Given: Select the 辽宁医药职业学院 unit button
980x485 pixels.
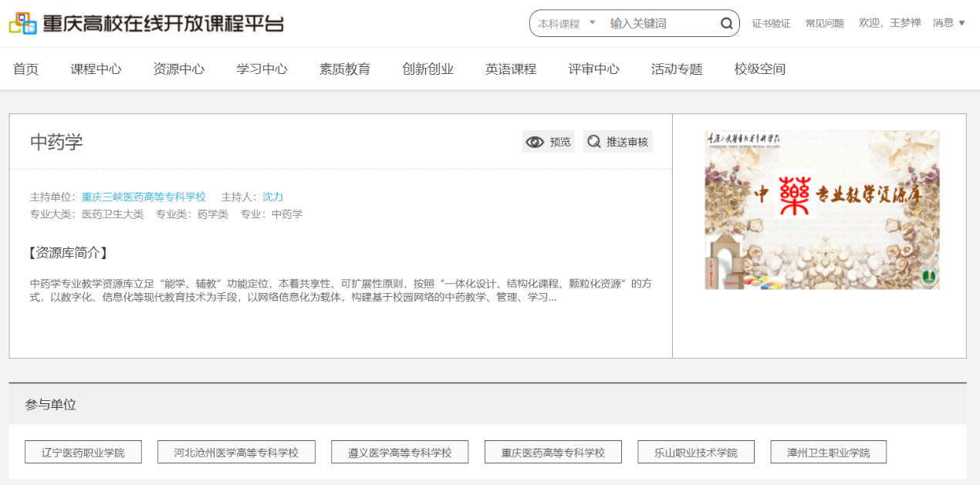Looking at the screenshot, I should tap(83, 453).
